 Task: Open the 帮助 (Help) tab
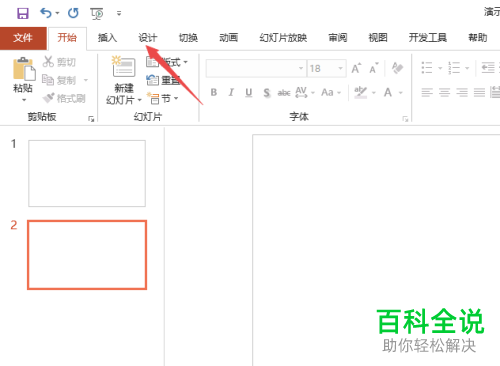478,38
